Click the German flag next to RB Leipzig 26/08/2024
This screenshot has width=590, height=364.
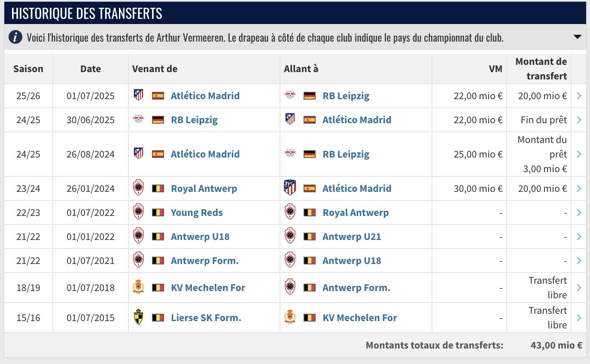pyautogui.click(x=310, y=154)
